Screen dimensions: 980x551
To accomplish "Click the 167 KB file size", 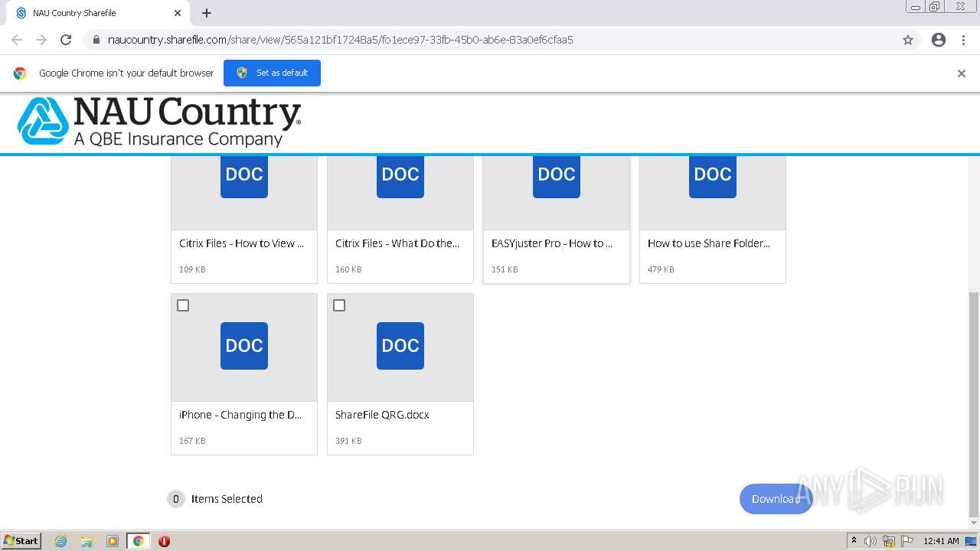I will [x=192, y=441].
